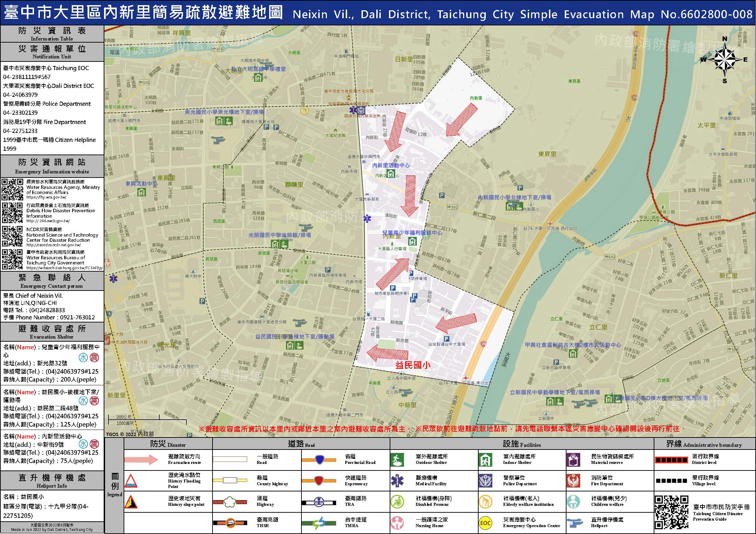Click the Water Resources Agency QR code
756x534 pixels.
(x=12, y=189)
